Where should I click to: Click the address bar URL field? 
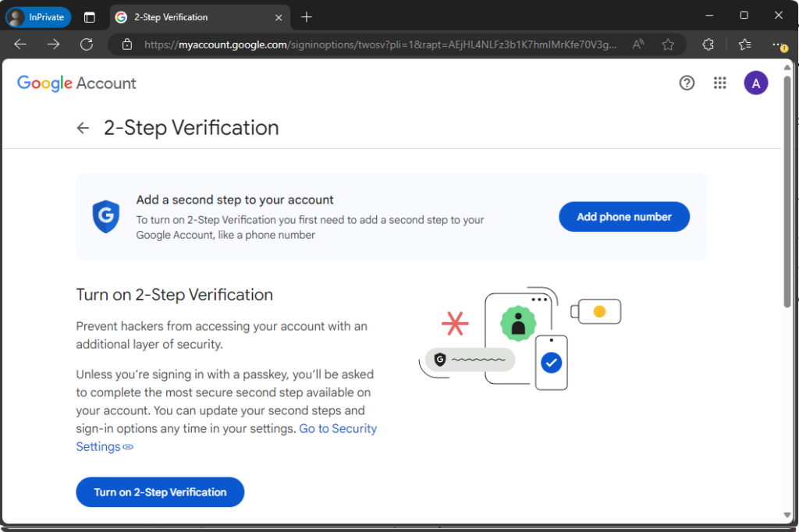pyautogui.click(x=375, y=44)
